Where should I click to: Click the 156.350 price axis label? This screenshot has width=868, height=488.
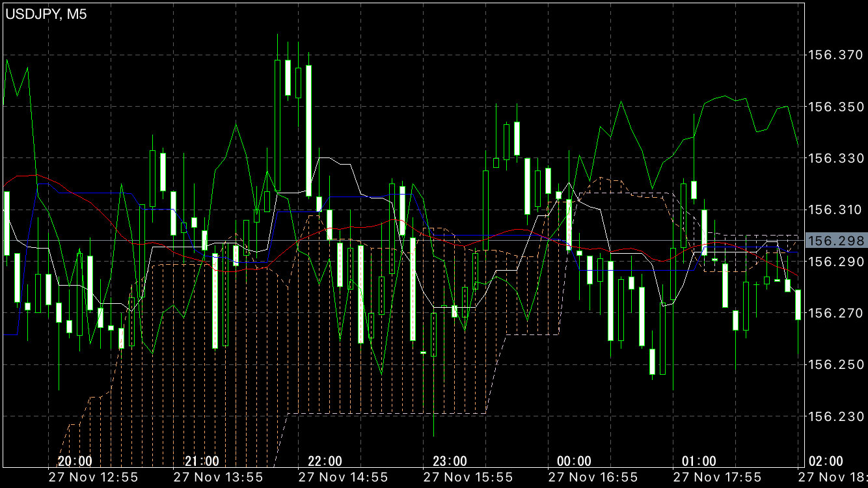point(835,107)
